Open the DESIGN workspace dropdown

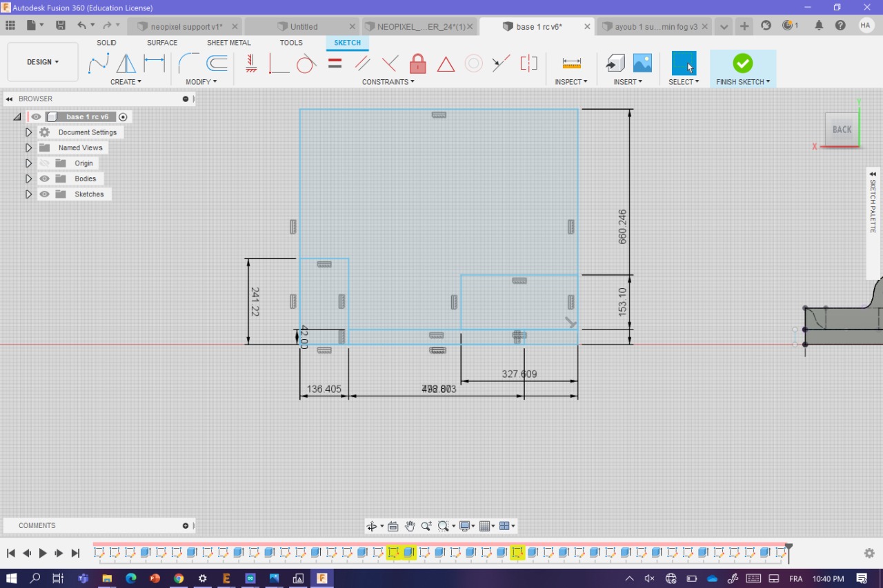[43, 62]
